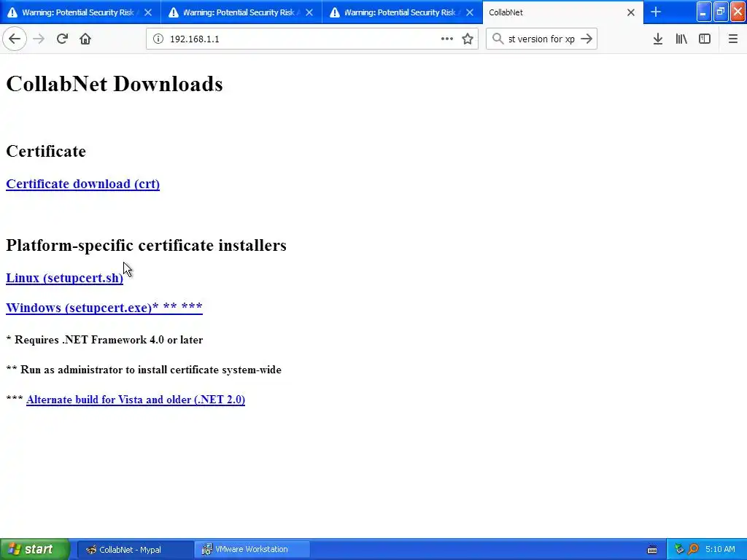Open Alternate build for Vista link
747x560 pixels.
pos(136,400)
